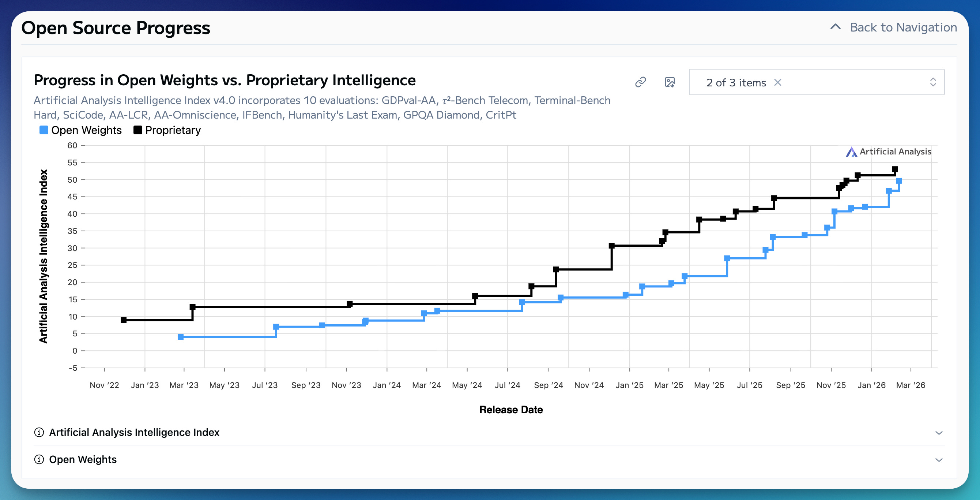980x500 pixels.
Task: Click the Back to Navigation link
Action: coord(903,27)
